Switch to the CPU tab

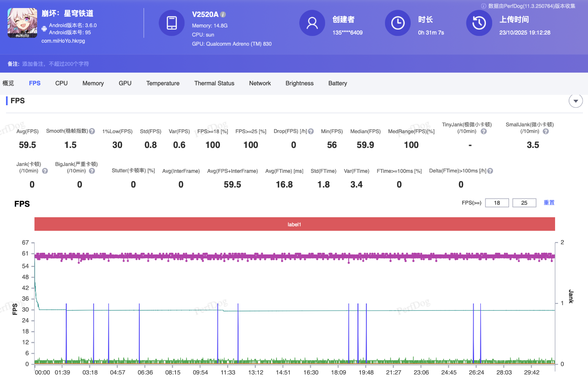click(x=61, y=83)
